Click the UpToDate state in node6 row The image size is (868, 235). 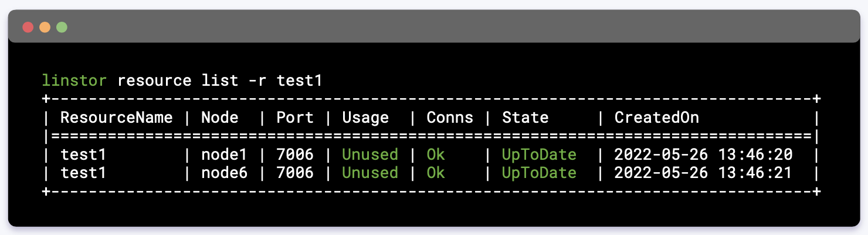click(539, 173)
